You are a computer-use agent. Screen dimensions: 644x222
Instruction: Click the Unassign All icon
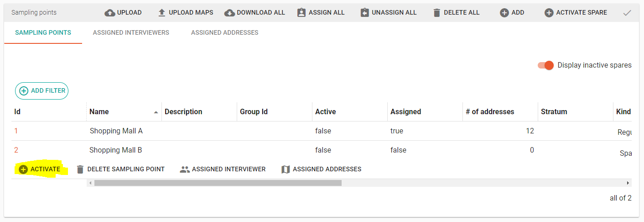tap(364, 13)
